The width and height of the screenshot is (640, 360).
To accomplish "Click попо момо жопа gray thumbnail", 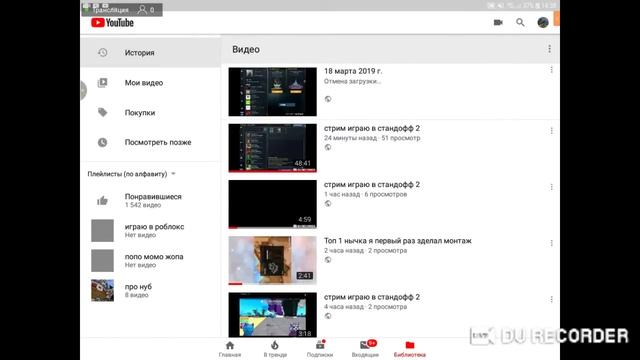I will tap(102, 260).
